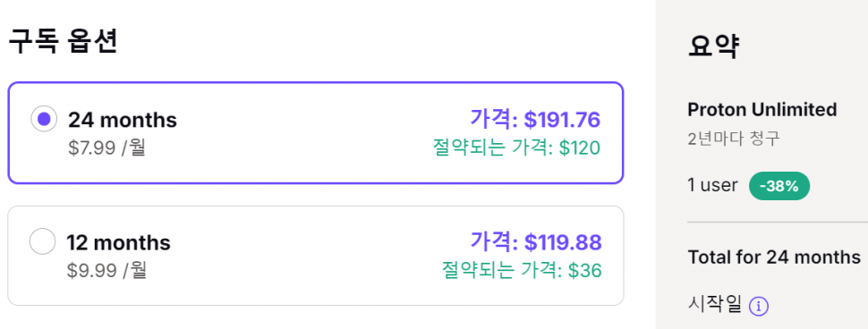The image size is (868, 329).
Task: Click the divider line under 1 user
Action: [778, 223]
